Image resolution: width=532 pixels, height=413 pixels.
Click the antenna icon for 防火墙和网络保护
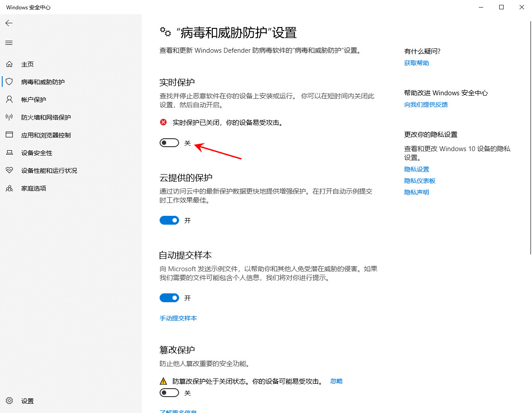[x=9, y=117]
